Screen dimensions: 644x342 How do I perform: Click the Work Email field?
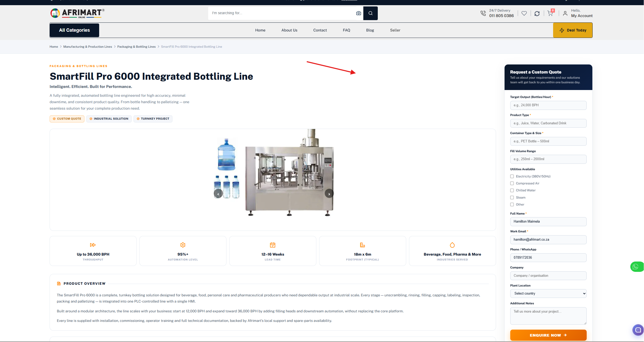point(548,240)
